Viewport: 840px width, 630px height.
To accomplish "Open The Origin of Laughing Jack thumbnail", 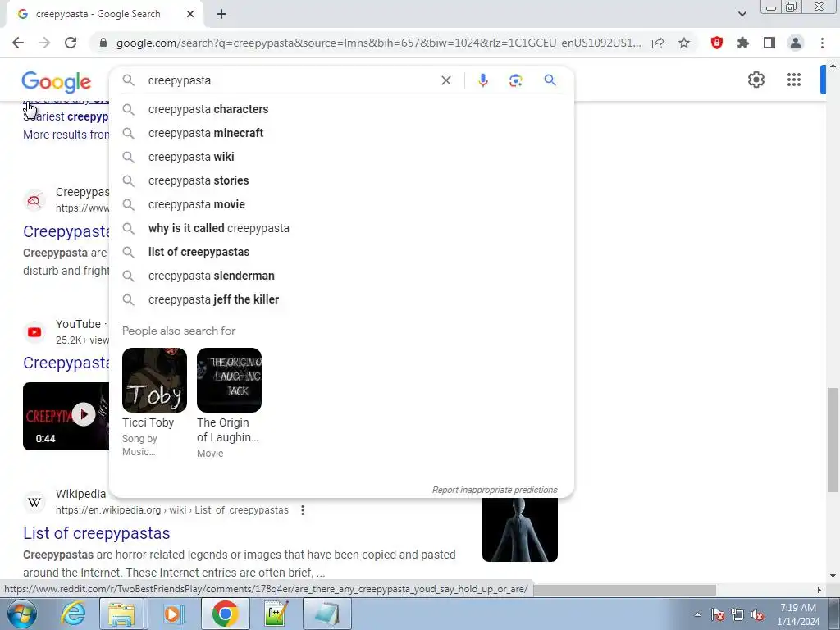I will click(x=230, y=381).
